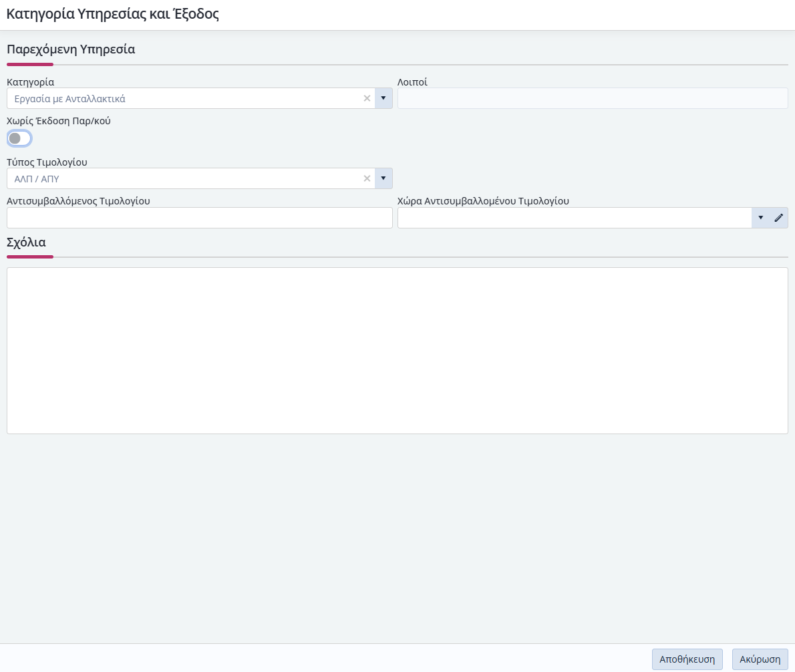Click the Κατηγορία Υπηρεσίας και Έξοδος dialog title
The height and width of the screenshot is (672, 795).
point(113,14)
